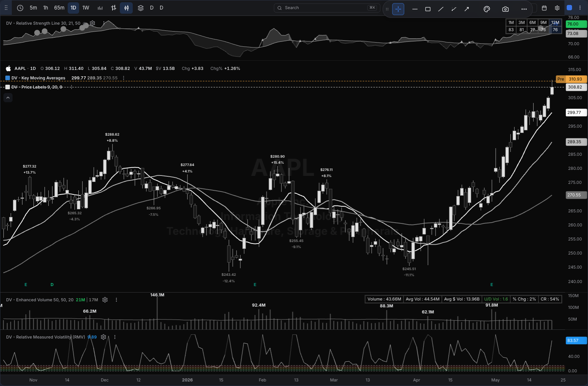Switch to 65m timeframe
588x386 pixels.
pyautogui.click(x=59, y=8)
